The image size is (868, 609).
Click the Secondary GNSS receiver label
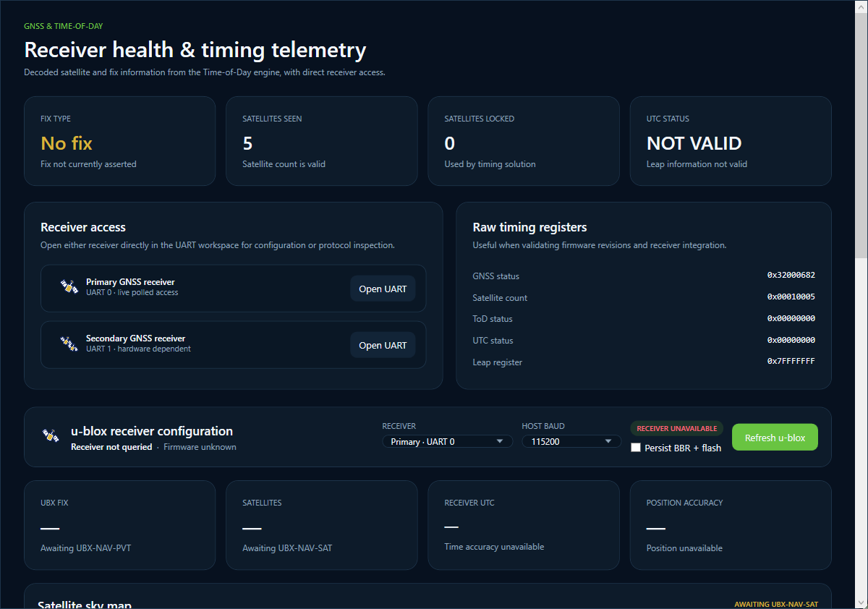[135, 338]
